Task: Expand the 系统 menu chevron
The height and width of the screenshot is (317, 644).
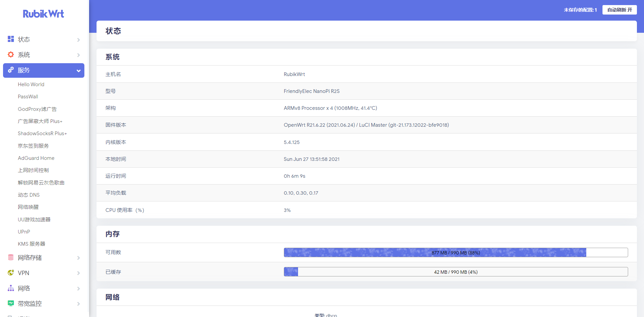Action: pos(78,54)
